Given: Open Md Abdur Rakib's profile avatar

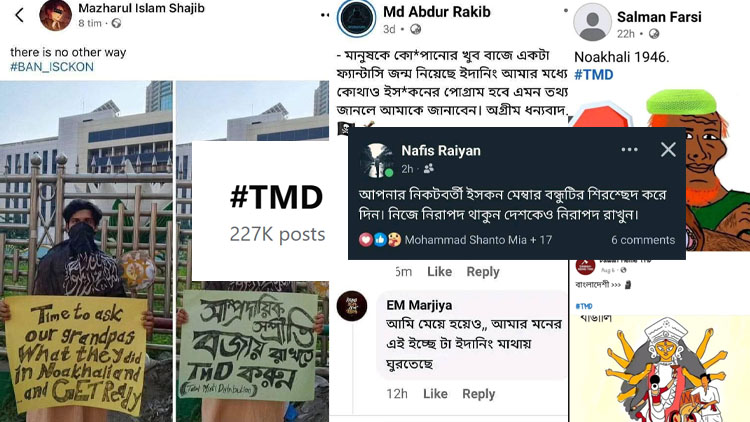Looking at the screenshot, I should pos(356,18).
